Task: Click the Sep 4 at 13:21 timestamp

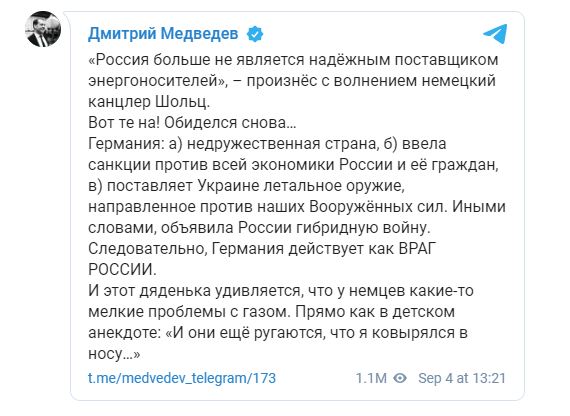Action: (x=462, y=378)
